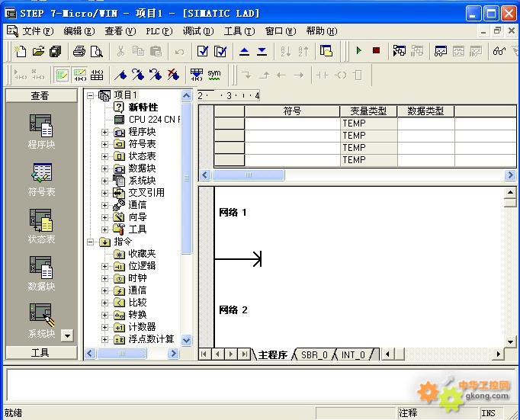520x420 pixels.
Task: Click the glasses read icon
Action: pyautogui.click(x=499, y=51)
